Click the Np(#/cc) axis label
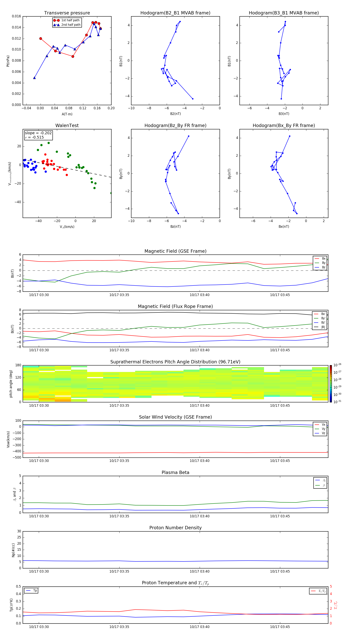Viewport: 351px width, 644px height. [x=13, y=550]
